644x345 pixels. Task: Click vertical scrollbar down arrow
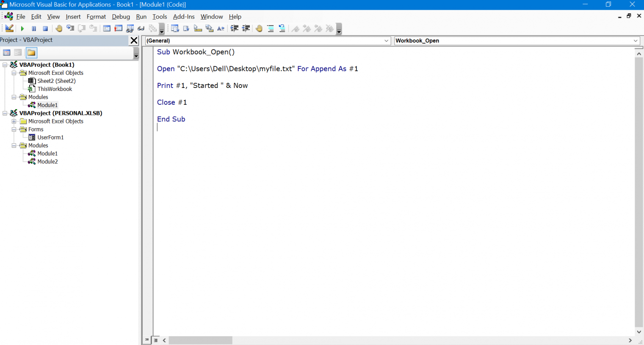(x=639, y=332)
